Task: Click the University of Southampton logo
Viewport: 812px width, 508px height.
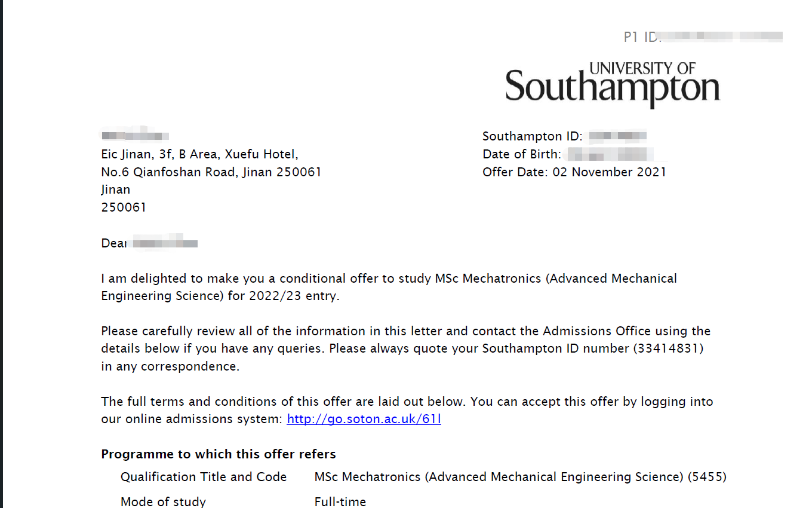Action: pos(613,84)
